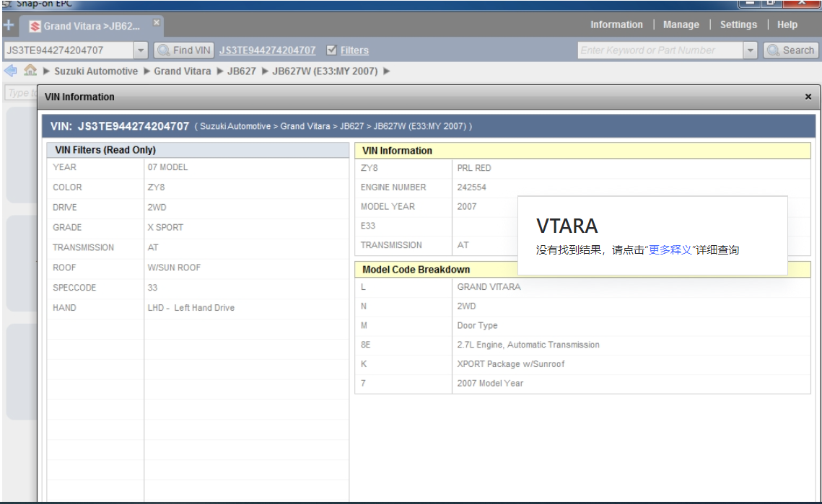This screenshot has width=822, height=504.
Task: Click the keyword or part number field
Action: click(660, 50)
